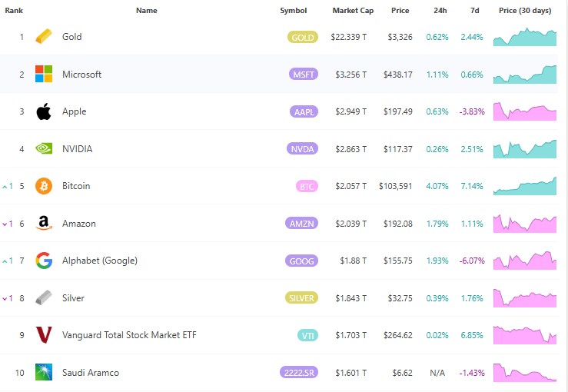Sort by the Rank column header
This screenshot has width=568, height=392.
pos(14,11)
